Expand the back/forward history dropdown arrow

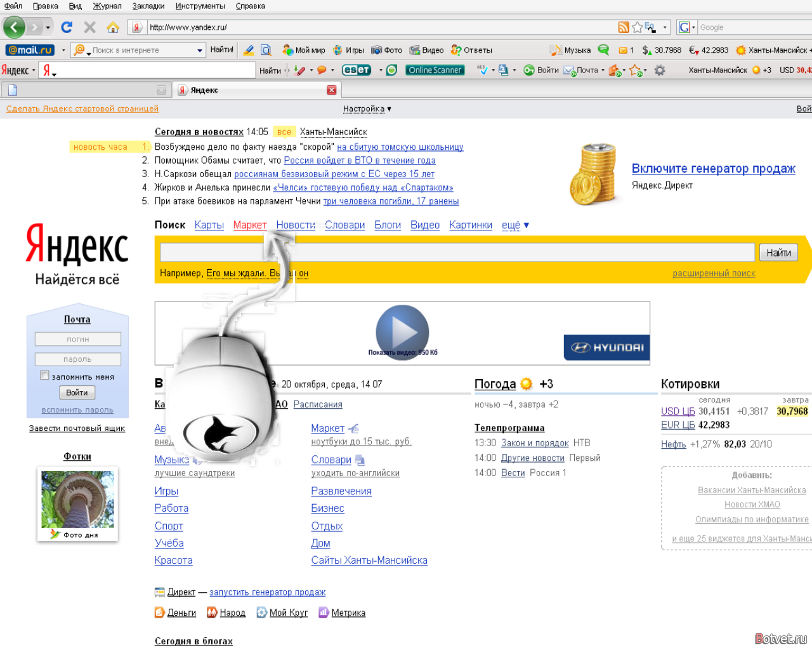[48, 27]
